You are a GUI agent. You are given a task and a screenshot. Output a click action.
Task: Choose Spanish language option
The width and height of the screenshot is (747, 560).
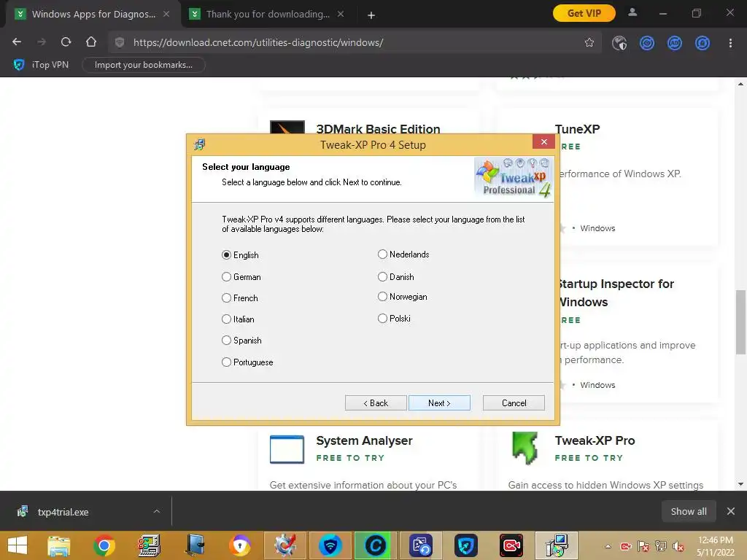(226, 340)
